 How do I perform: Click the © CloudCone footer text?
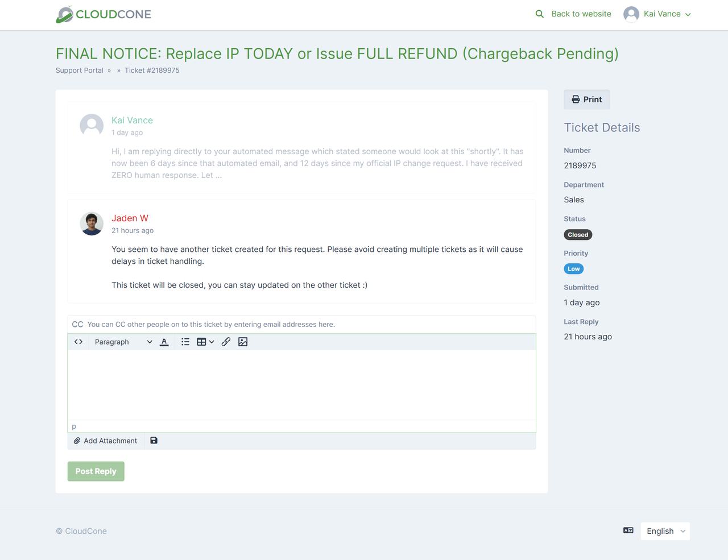(x=81, y=531)
